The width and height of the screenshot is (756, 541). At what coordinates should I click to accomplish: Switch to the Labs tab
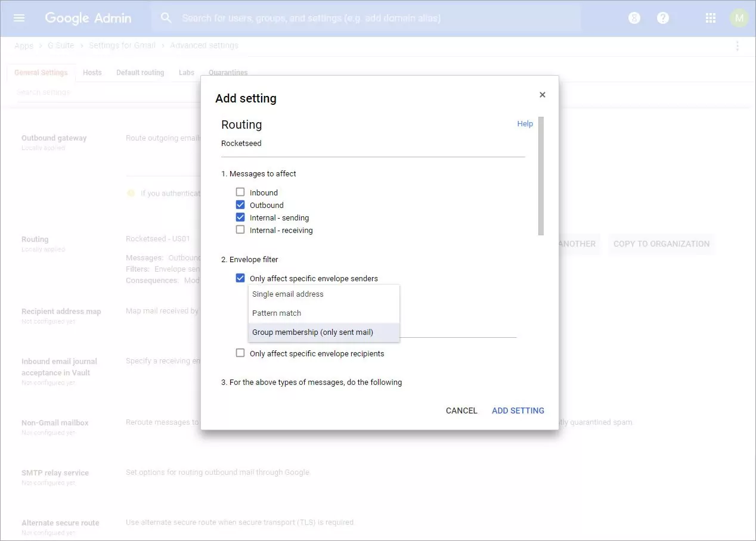coord(187,73)
